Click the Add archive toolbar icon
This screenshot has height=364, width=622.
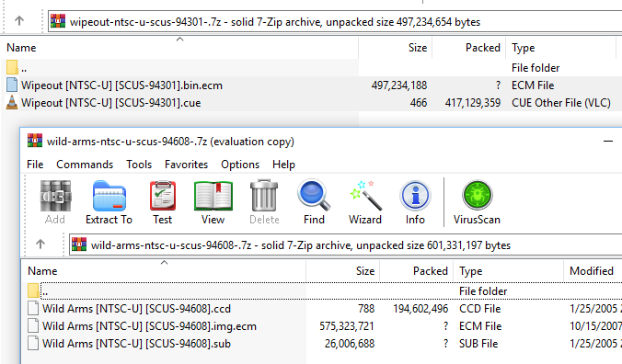[55, 202]
